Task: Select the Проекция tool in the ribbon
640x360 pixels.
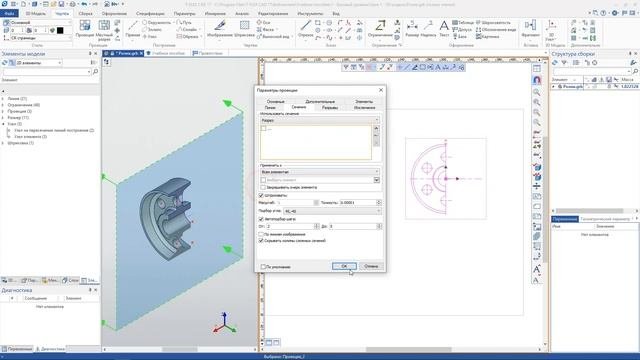Action: click(84, 29)
